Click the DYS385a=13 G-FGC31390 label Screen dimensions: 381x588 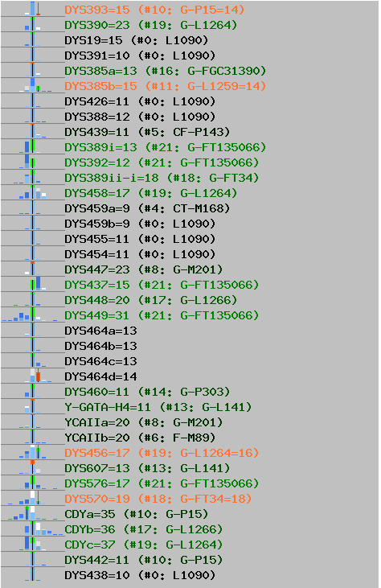point(166,71)
